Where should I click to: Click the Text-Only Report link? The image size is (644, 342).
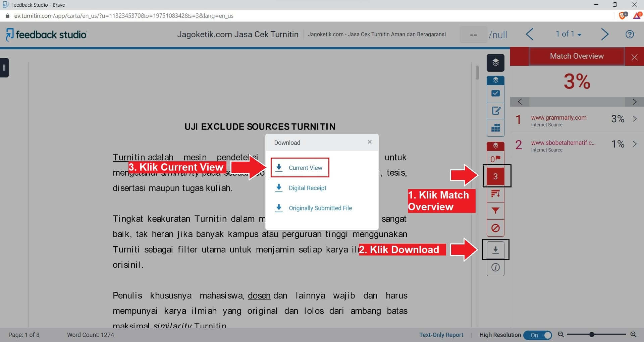click(441, 335)
